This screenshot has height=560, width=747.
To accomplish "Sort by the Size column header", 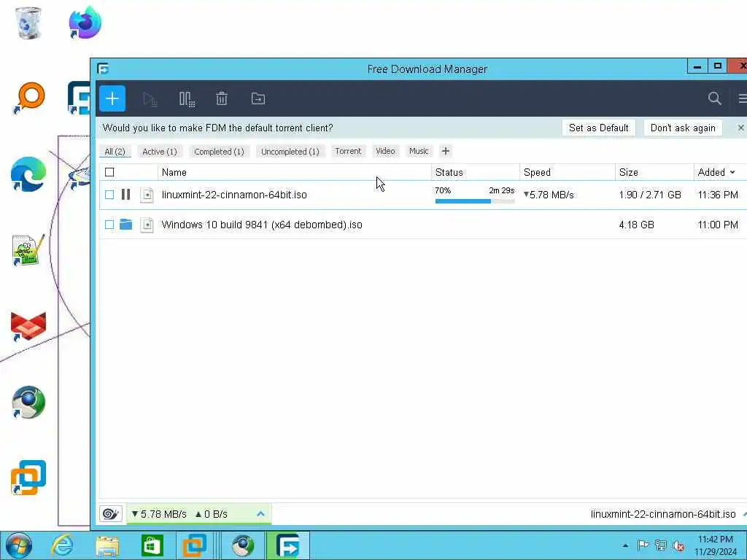I will tap(654, 172).
